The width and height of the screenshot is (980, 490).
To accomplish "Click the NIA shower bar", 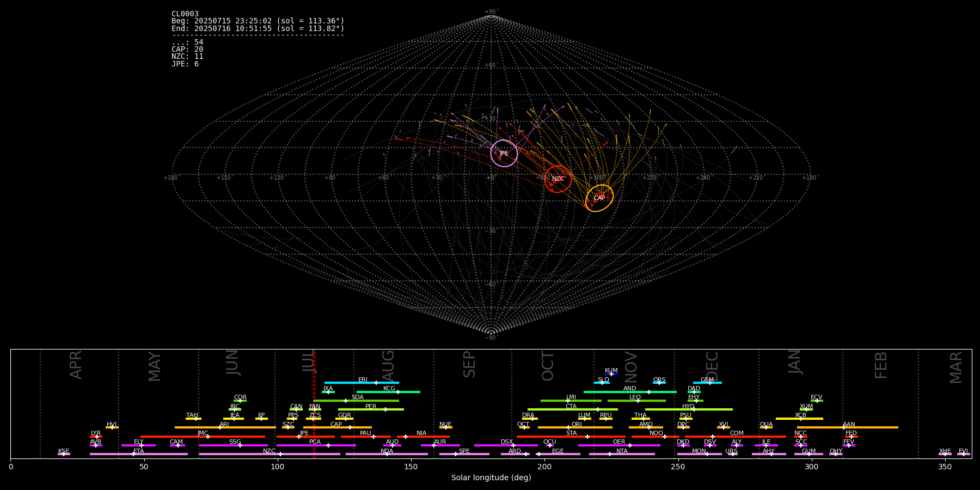I will (x=423, y=436).
